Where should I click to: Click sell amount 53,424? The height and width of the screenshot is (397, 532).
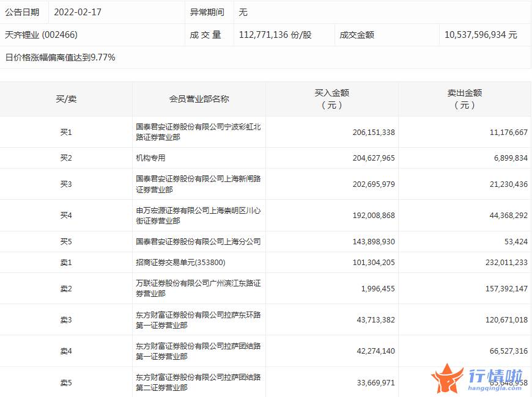[515, 242]
